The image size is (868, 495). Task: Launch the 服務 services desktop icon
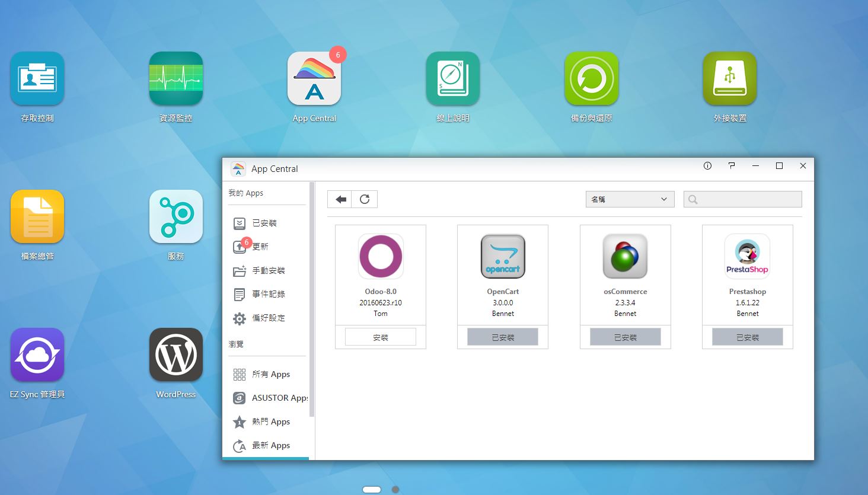tap(176, 216)
